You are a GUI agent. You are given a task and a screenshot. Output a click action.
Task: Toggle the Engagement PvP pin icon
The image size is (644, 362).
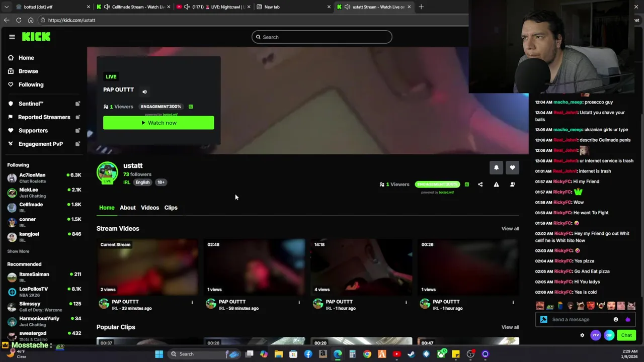coord(77,144)
